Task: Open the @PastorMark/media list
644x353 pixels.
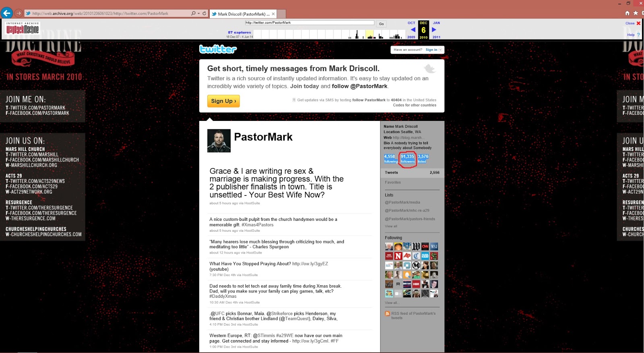Action: click(x=402, y=202)
